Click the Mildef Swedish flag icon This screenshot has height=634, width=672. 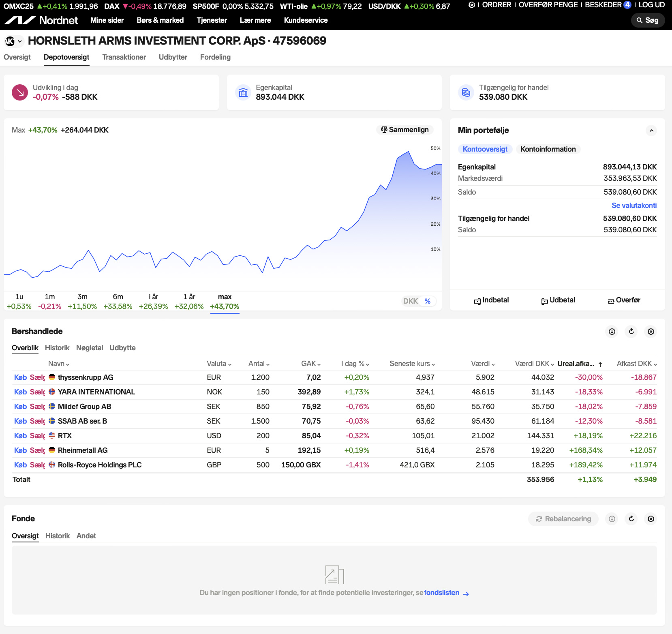[x=52, y=406]
